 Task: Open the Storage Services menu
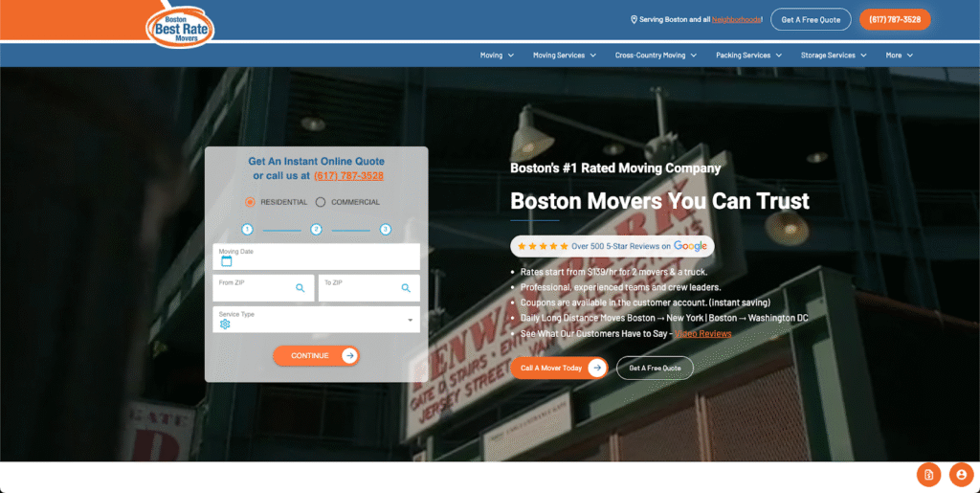(x=834, y=56)
